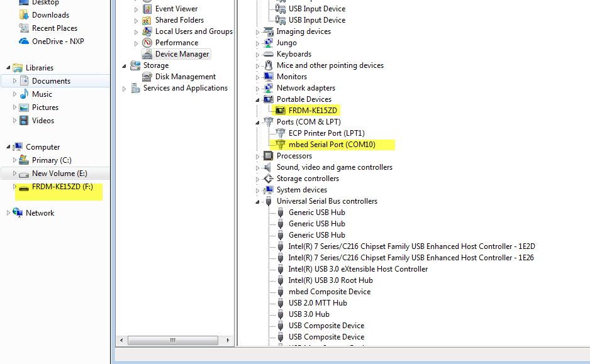
Task: Click the Keyboards category icon
Action: tap(269, 54)
